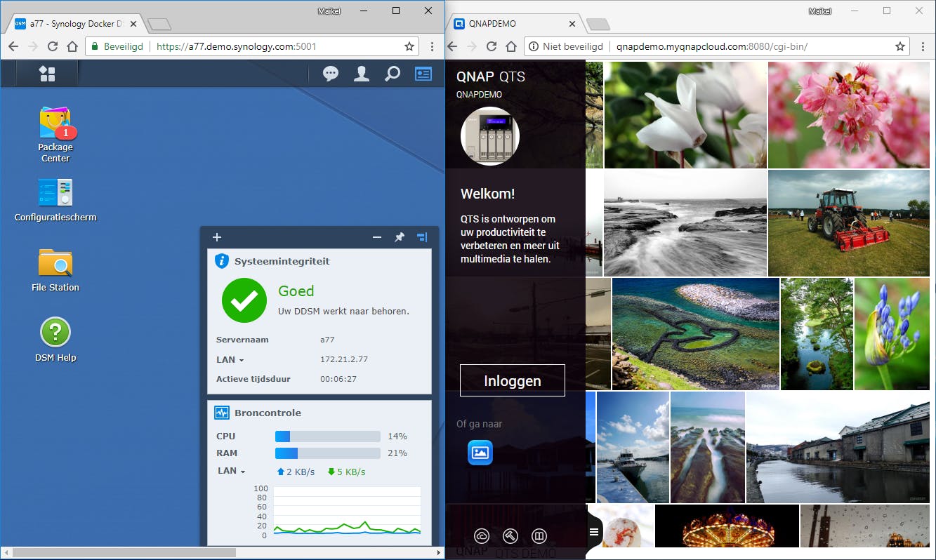Open the Synology DSM main menu grid
The height and width of the screenshot is (560, 936).
pos(47,74)
